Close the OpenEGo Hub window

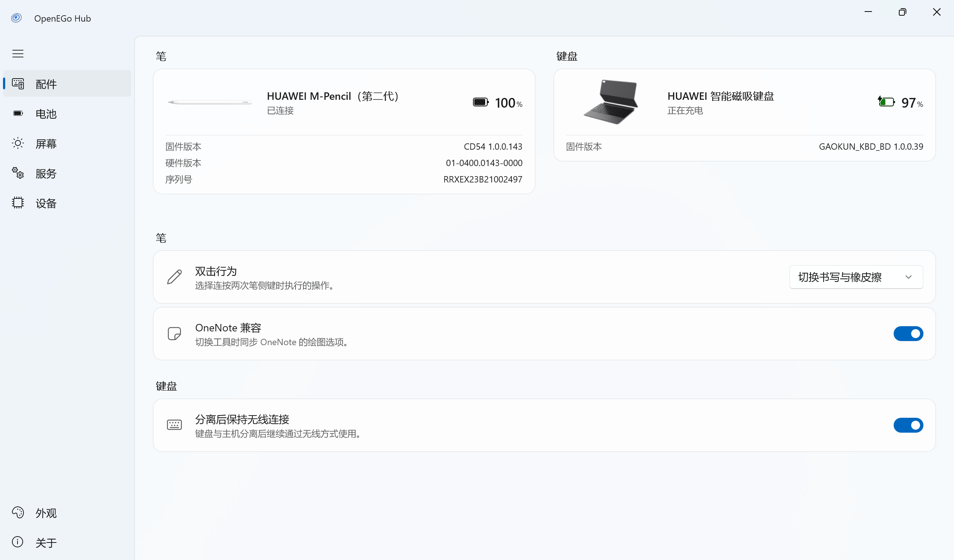click(936, 12)
